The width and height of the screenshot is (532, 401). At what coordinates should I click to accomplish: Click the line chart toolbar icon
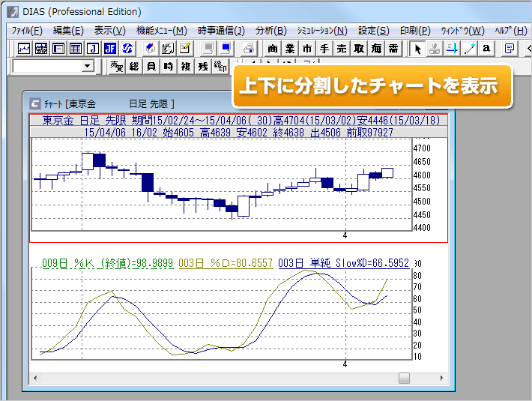(24, 49)
